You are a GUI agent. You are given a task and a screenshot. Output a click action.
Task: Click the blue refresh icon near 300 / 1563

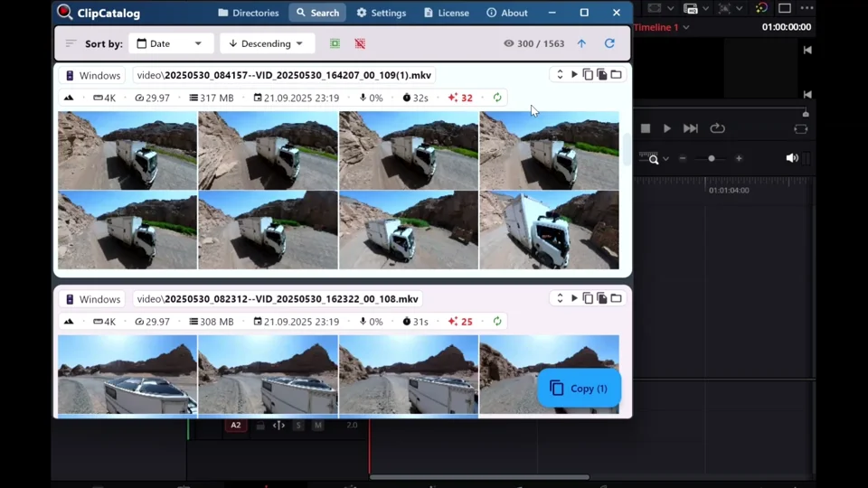(609, 43)
